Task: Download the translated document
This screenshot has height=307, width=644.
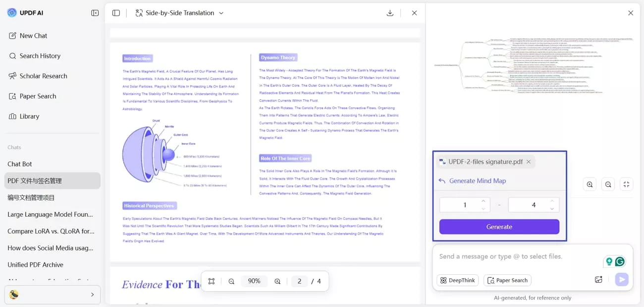Action: pos(390,13)
